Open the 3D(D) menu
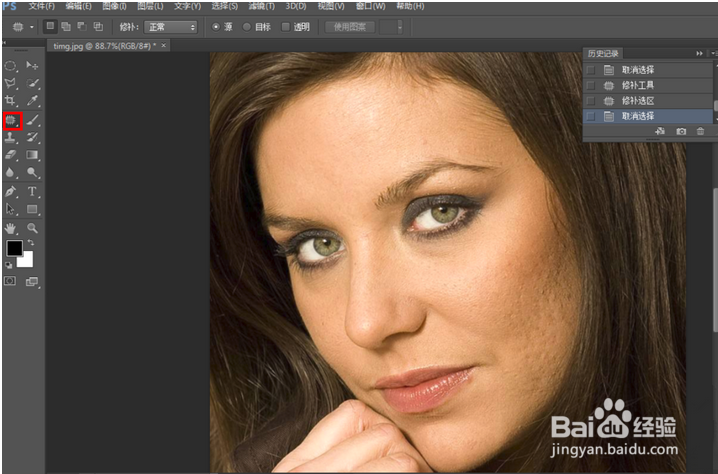 [x=296, y=6]
